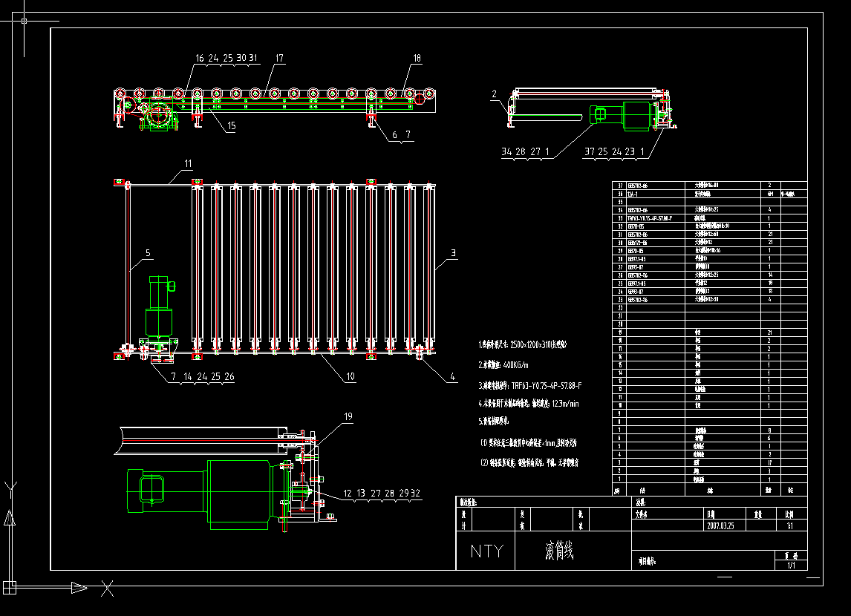Select the drawing title "滚筒线"
851x616 pixels.
(x=558, y=551)
